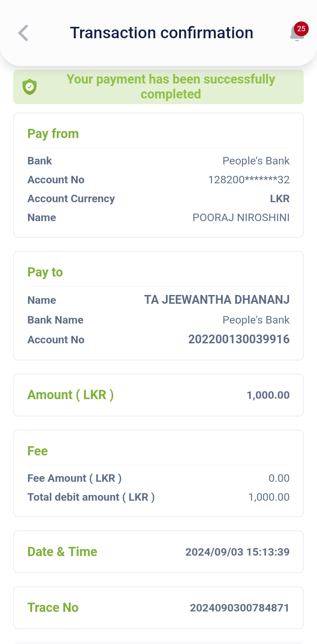The image size is (317, 644).
Task: Click the Amount ( LKR ) label
Action: click(x=70, y=395)
